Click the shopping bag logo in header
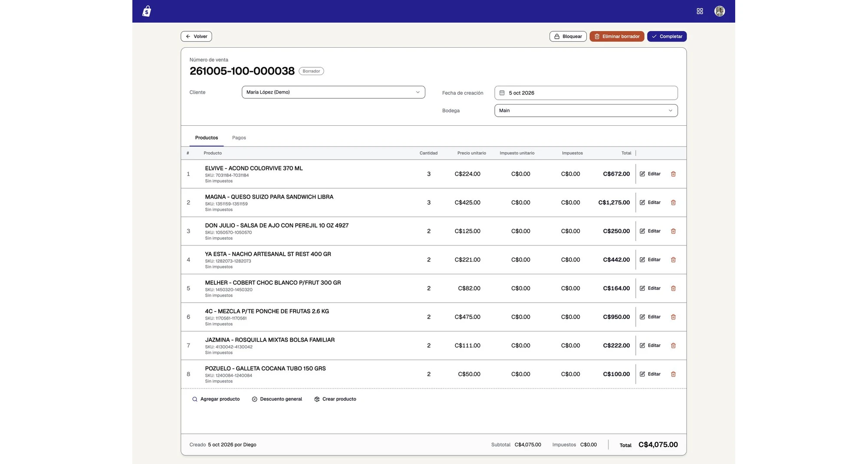868x464 pixels. pos(147,11)
